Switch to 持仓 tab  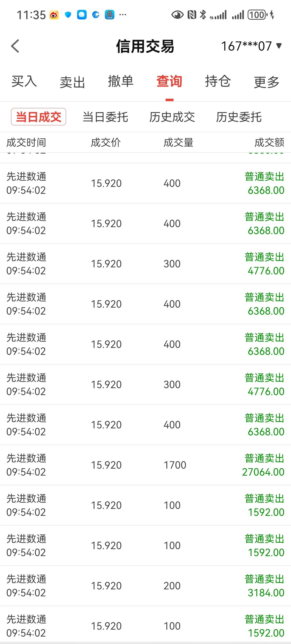click(x=218, y=81)
